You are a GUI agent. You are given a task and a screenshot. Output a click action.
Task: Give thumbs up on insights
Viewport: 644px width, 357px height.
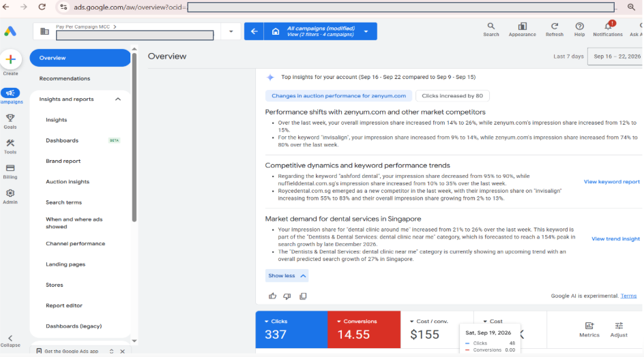[272, 296]
